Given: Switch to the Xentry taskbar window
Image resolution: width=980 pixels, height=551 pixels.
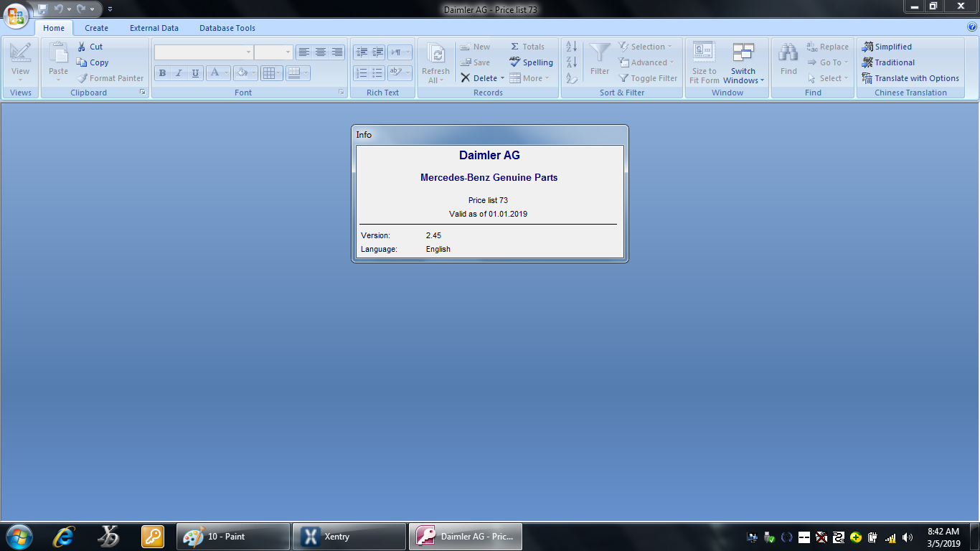Looking at the screenshot, I should 349,537.
